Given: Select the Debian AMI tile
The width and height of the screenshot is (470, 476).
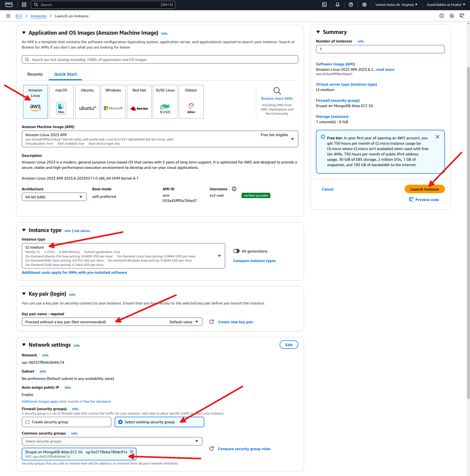Looking at the screenshot, I should click(191, 102).
